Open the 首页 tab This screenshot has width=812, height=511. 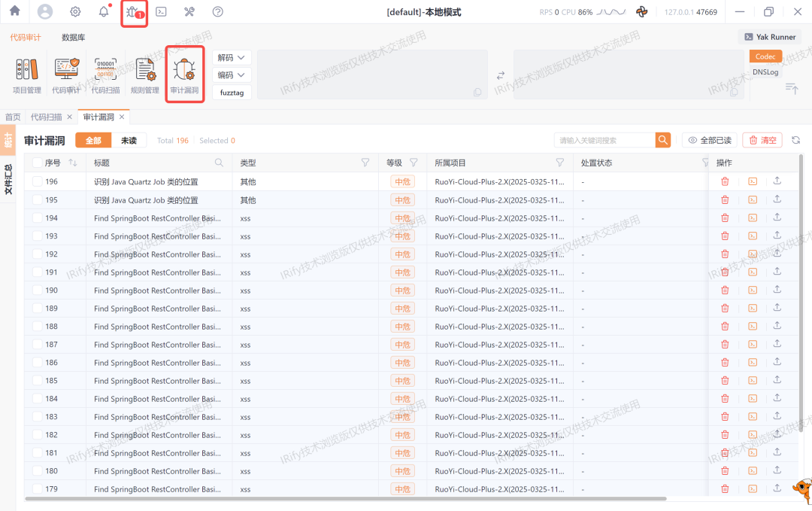(x=13, y=117)
